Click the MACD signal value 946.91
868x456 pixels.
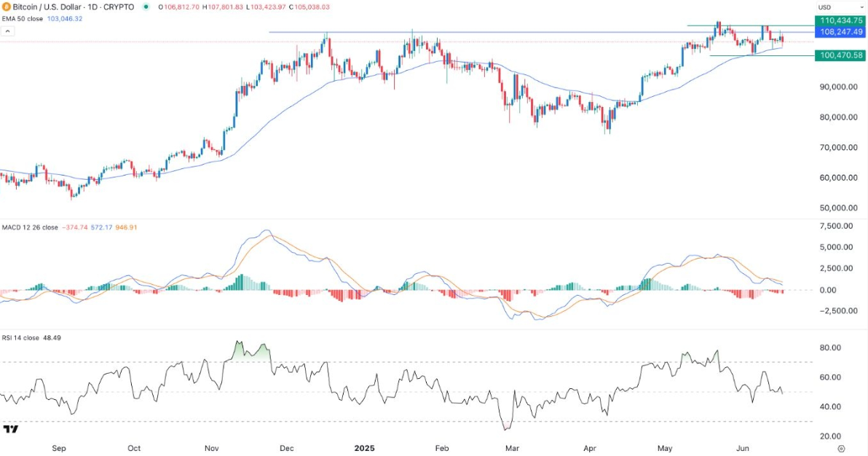(x=126, y=227)
